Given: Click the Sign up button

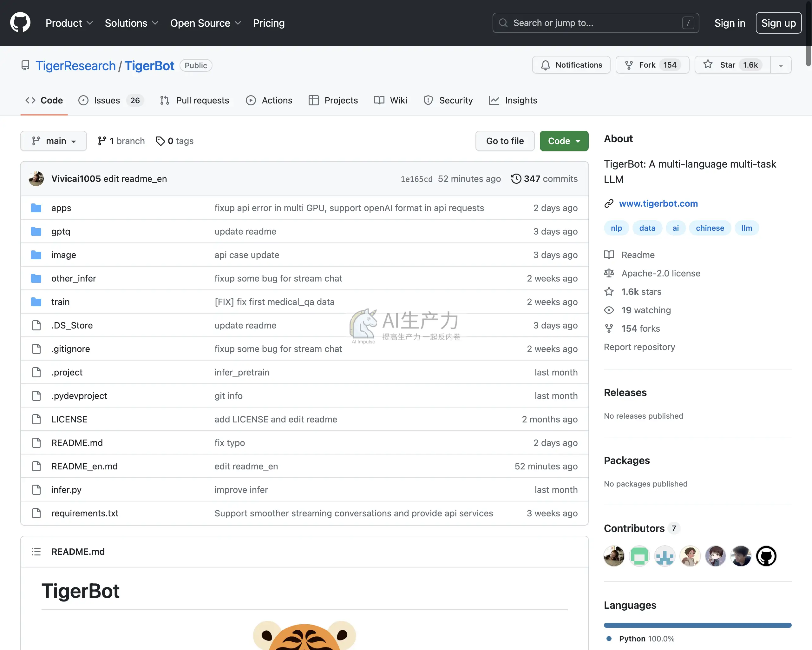Looking at the screenshot, I should 778,23.
